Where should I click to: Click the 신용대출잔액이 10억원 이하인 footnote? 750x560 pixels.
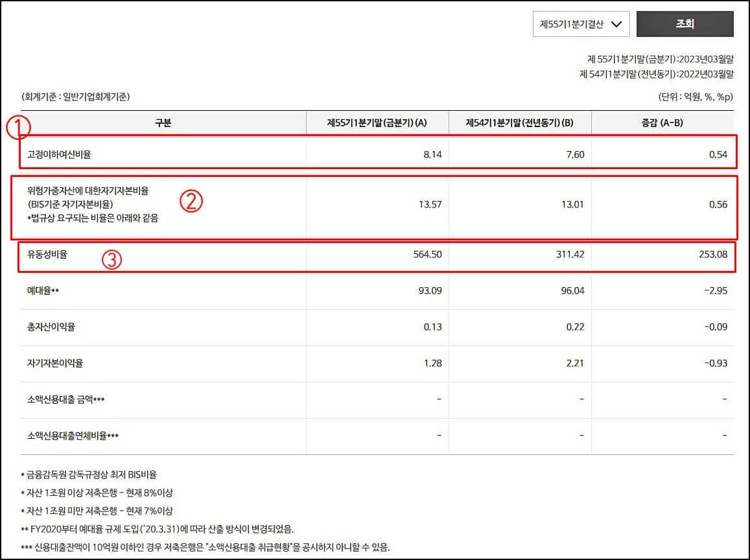(205, 548)
